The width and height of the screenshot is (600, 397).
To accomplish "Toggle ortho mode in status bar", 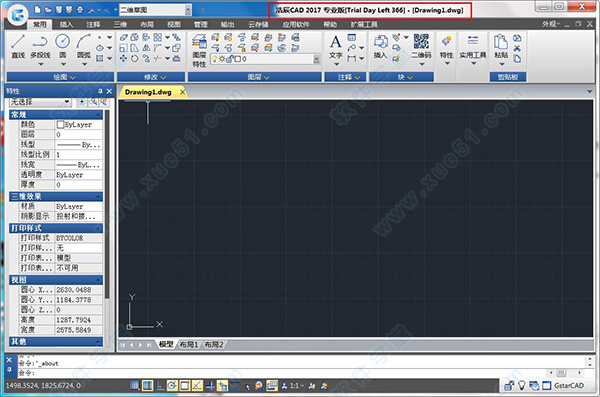I will click(160, 386).
